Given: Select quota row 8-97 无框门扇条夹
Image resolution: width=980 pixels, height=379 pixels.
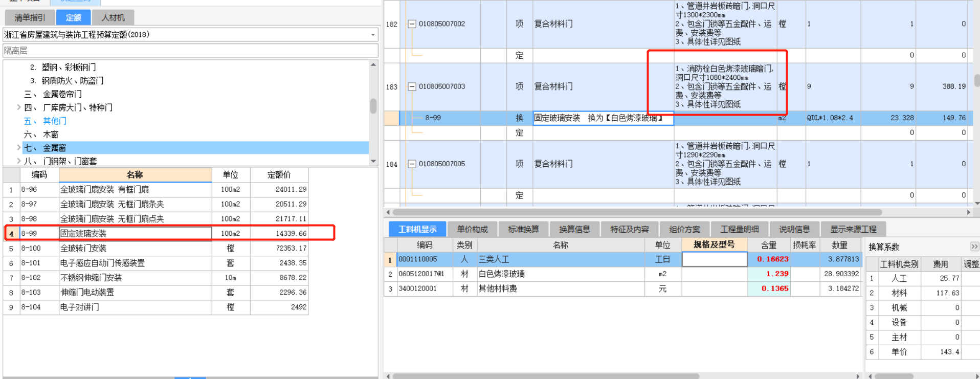Looking at the screenshot, I should tap(155, 204).
